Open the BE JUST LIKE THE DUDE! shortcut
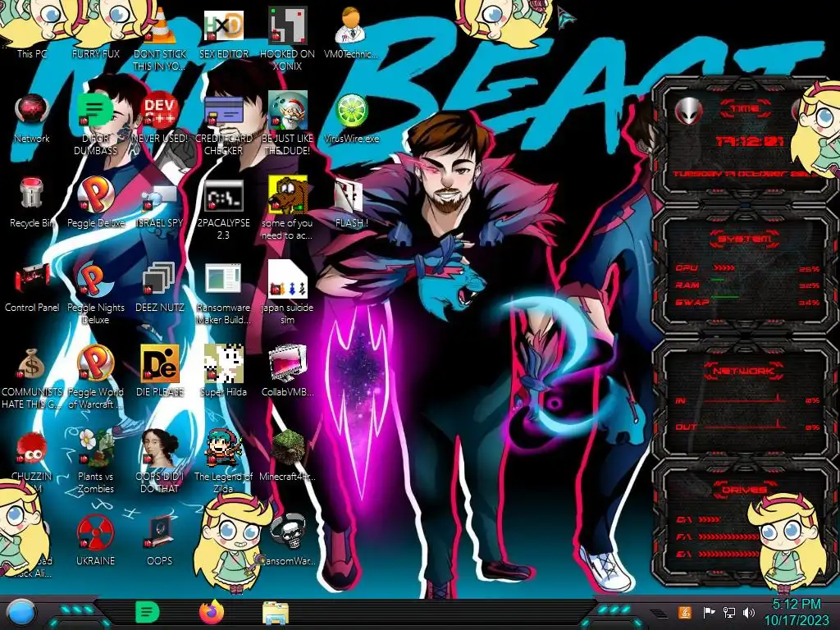The width and height of the screenshot is (840, 630). (287, 125)
